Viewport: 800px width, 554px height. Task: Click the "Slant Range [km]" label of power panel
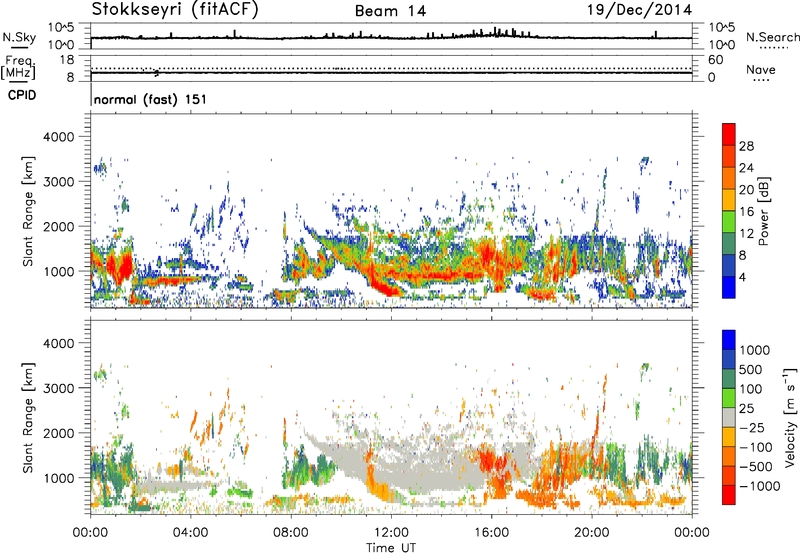click(28, 211)
